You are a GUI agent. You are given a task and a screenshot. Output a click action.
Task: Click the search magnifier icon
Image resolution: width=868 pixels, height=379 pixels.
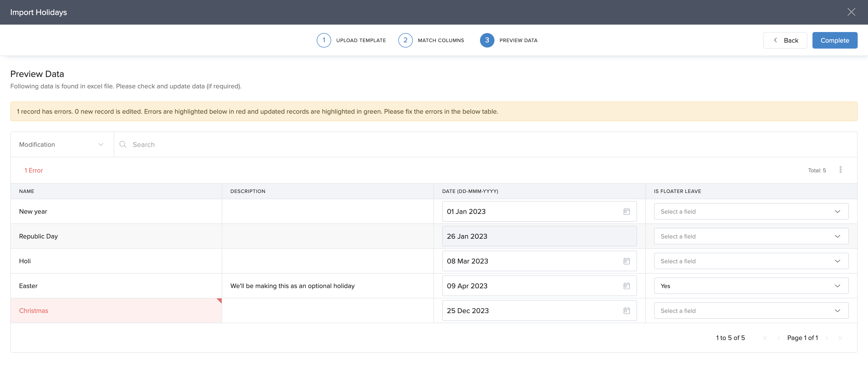[x=123, y=144]
